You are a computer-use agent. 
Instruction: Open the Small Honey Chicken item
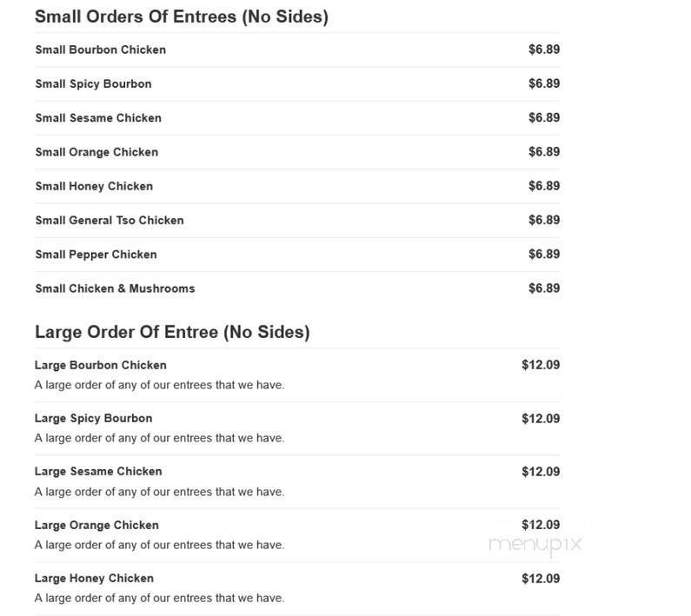(94, 186)
